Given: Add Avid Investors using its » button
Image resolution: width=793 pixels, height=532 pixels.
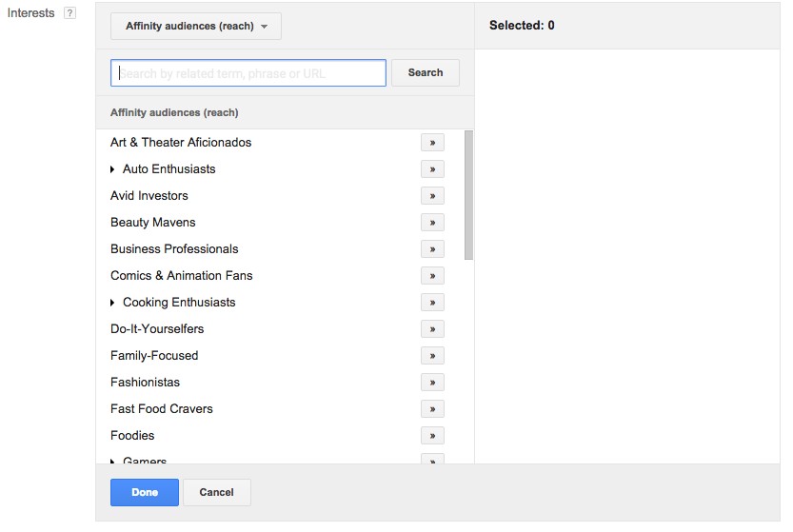Looking at the screenshot, I should pyautogui.click(x=432, y=196).
